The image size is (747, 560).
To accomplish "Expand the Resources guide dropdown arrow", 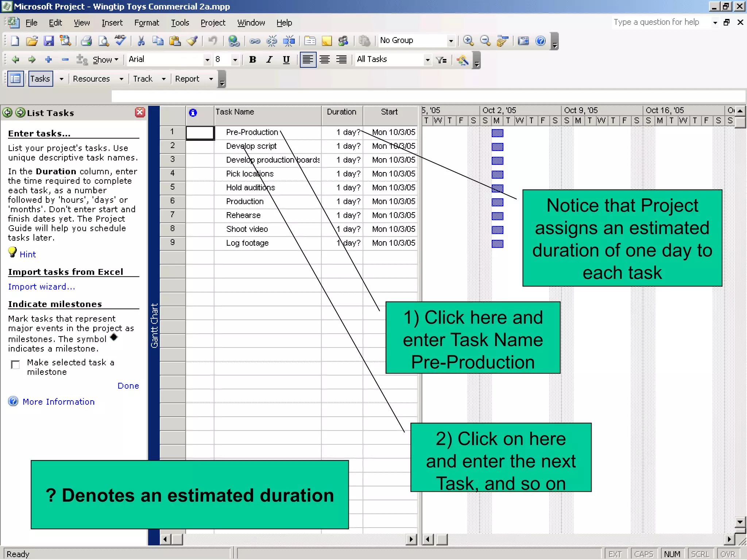I will coord(121,79).
